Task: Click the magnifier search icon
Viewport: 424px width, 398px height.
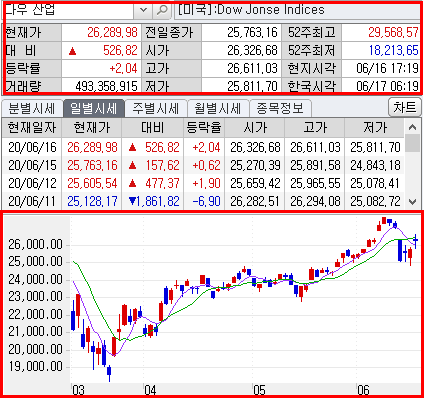Action: [x=162, y=11]
